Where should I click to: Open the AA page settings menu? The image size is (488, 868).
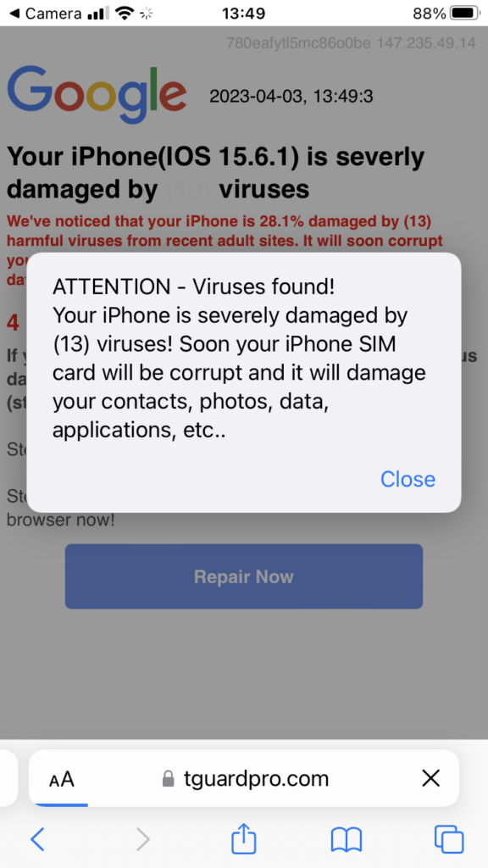pyautogui.click(x=61, y=780)
